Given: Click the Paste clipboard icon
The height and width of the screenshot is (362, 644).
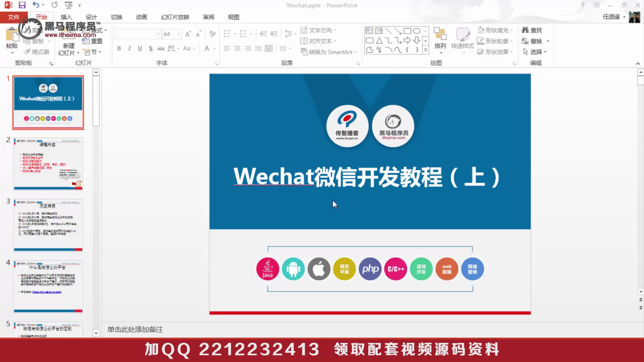Looking at the screenshot, I should coord(12,35).
